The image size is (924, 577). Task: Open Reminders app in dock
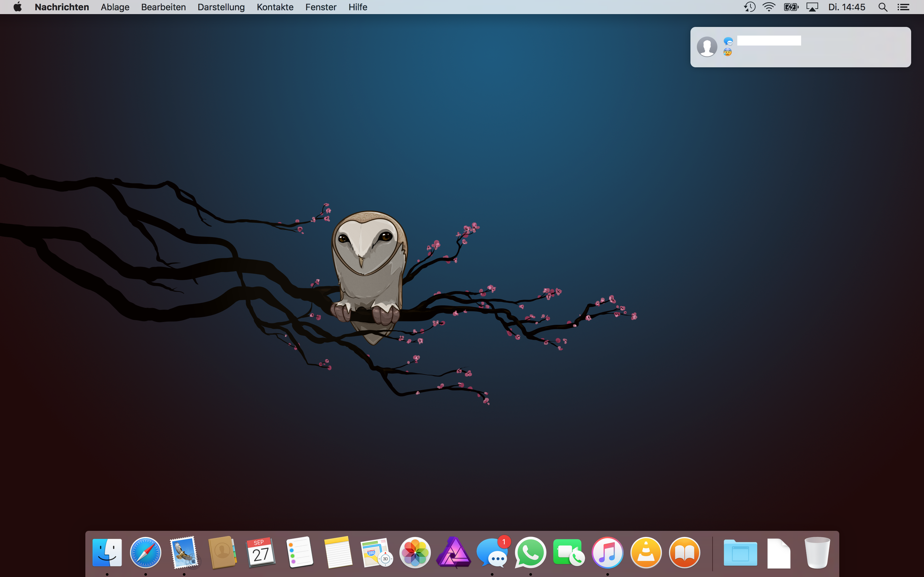point(299,553)
